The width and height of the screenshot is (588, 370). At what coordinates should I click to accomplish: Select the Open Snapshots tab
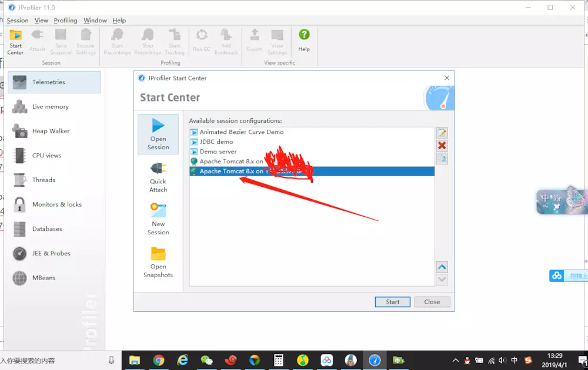tap(158, 262)
